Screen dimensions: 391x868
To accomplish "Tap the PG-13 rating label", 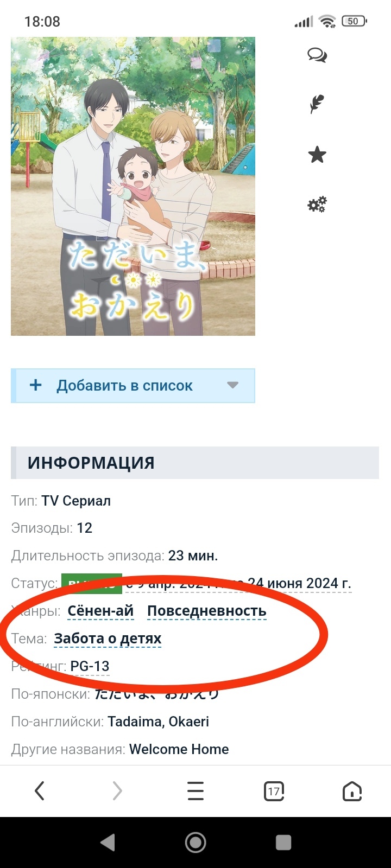I will pyautogui.click(x=90, y=666).
